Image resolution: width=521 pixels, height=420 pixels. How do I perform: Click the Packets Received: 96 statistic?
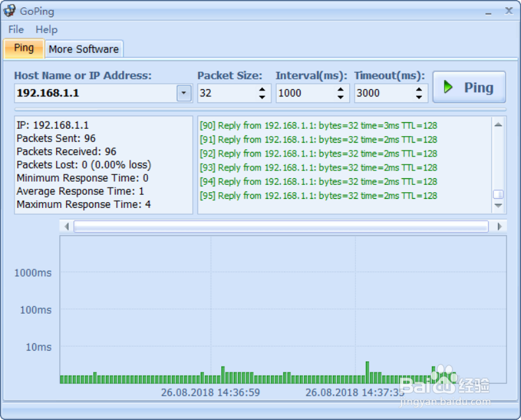point(67,151)
